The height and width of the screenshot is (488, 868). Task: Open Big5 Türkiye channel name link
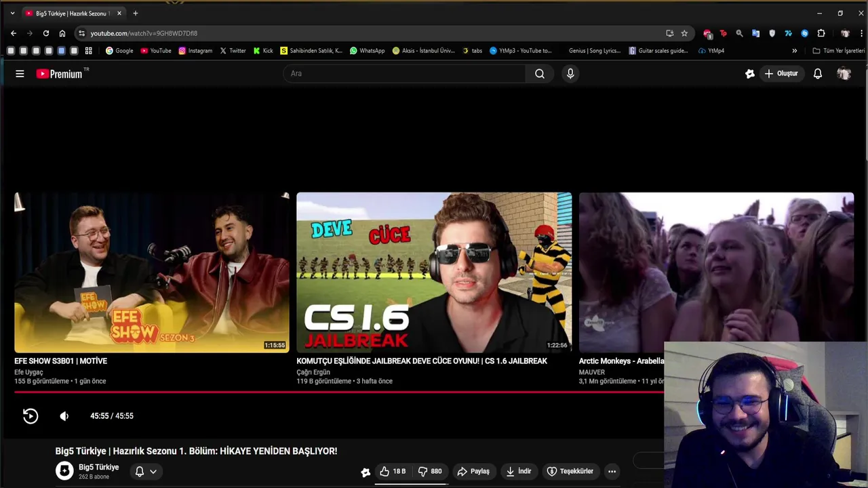click(98, 467)
